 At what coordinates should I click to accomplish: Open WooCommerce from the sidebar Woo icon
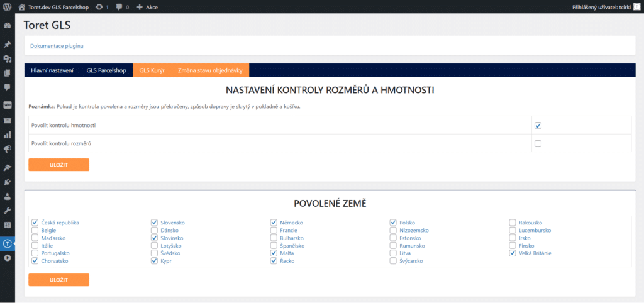pyautogui.click(x=7, y=106)
